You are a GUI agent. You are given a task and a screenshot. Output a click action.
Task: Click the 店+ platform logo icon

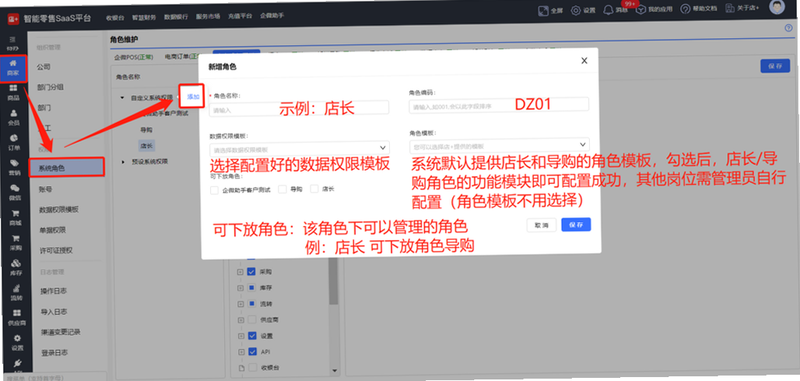click(13, 18)
